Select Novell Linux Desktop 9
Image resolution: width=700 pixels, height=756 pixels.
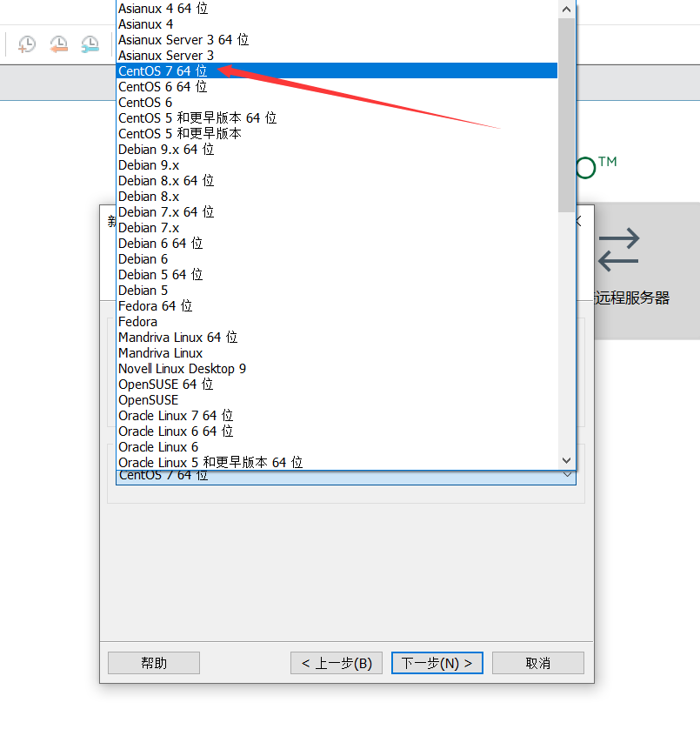coord(337,369)
